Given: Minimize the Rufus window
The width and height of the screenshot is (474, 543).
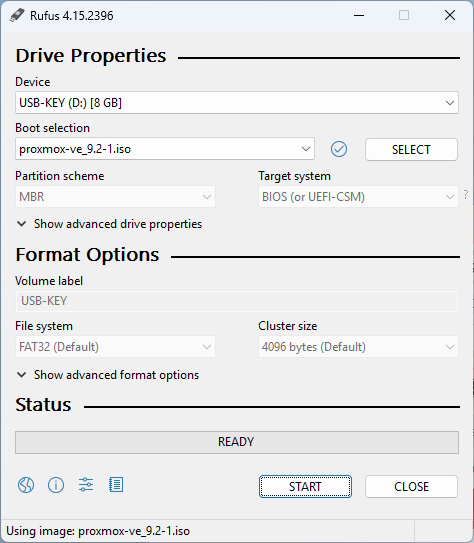Looking at the screenshot, I should coord(359,15).
